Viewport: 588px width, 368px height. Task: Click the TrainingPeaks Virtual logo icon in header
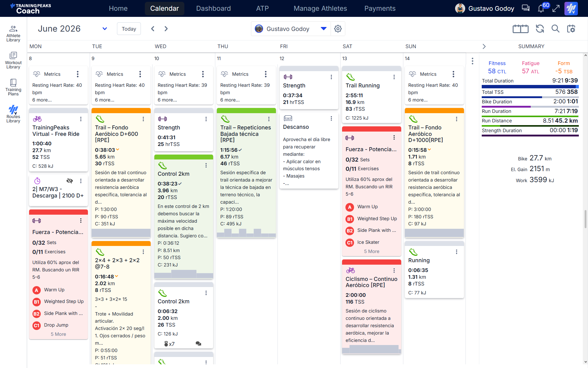point(571,8)
